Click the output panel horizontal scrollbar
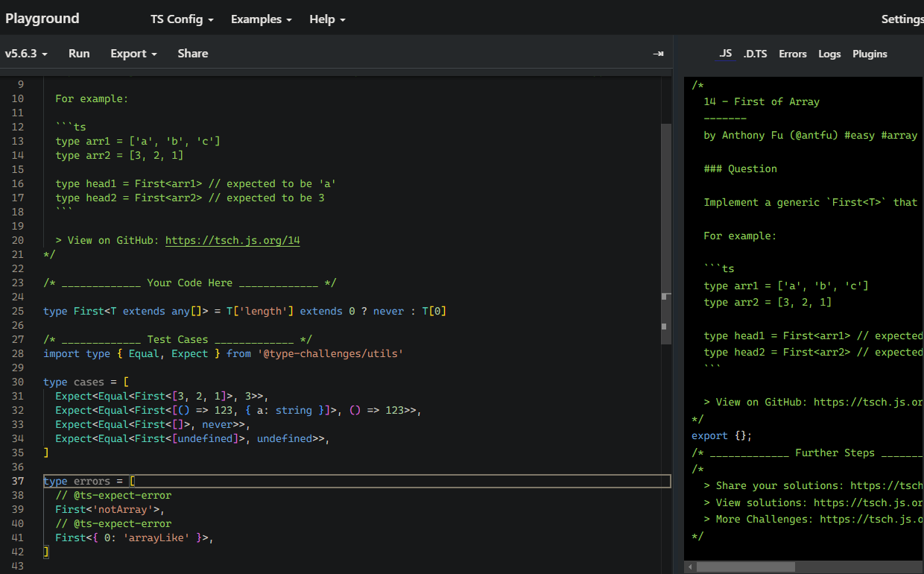This screenshot has width=924, height=574. coord(745,567)
